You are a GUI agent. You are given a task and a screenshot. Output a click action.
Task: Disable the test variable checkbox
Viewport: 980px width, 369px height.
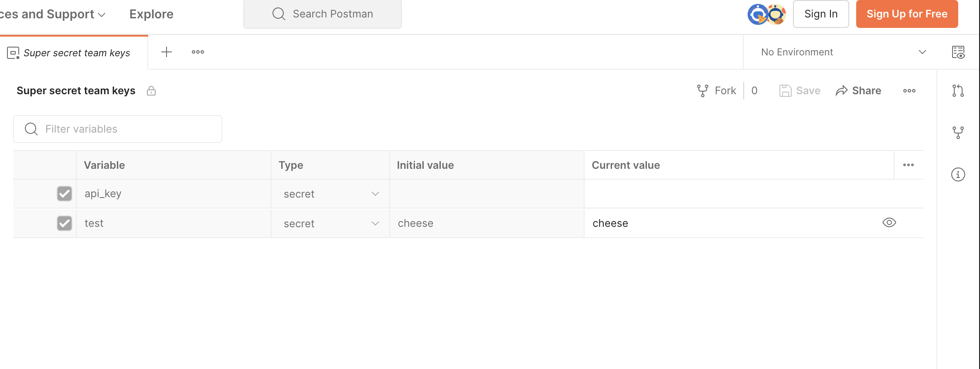pos(64,223)
